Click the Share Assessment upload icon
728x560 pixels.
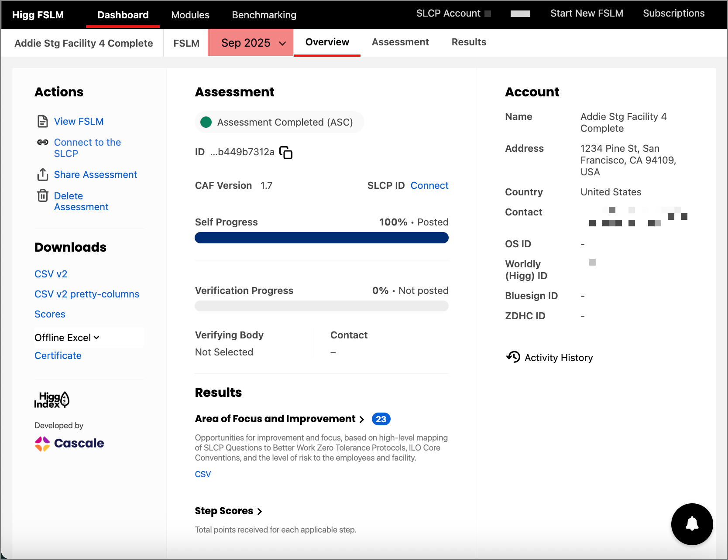click(42, 174)
